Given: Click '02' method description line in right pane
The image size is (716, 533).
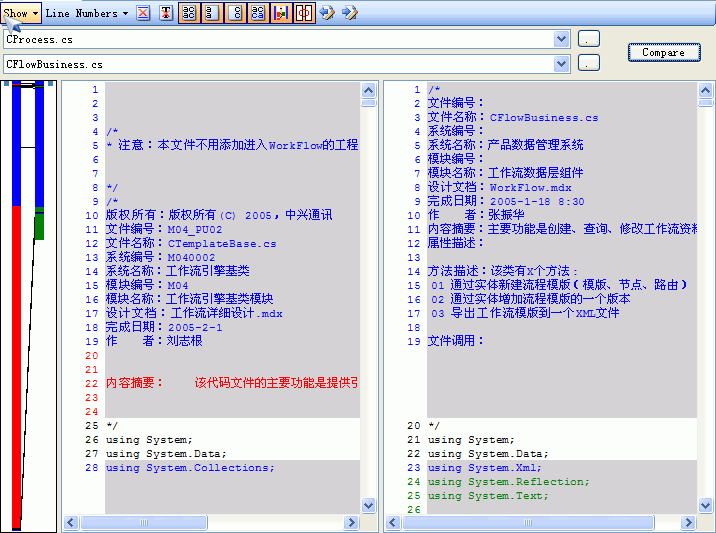Looking at the screenshot, I should coord(531,299).
